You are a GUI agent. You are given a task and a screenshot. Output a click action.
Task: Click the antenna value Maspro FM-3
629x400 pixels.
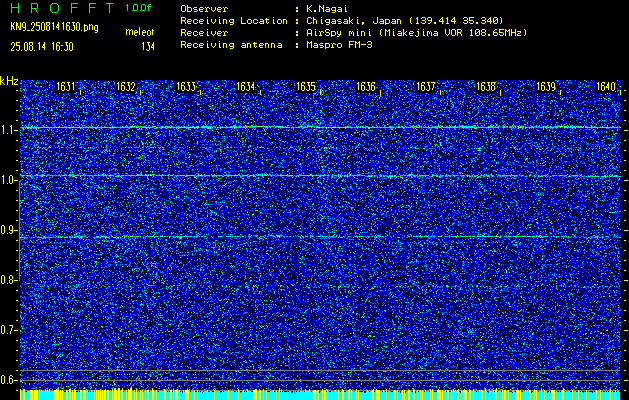click(339, 45)
